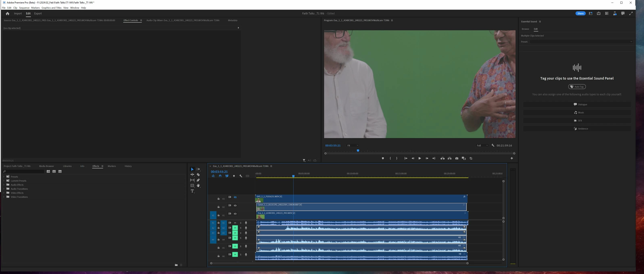Toggle lock on track V1
Viewport: 644px width, 274px height.
218,215
